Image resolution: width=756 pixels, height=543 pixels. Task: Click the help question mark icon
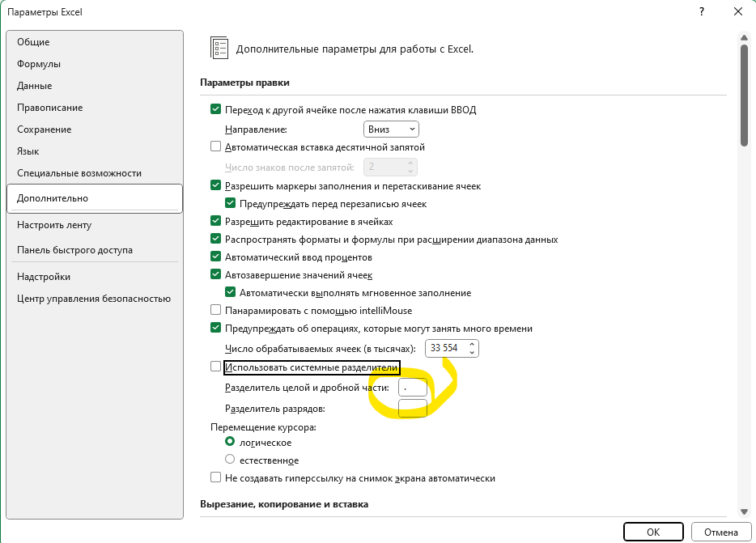[x=702, y=11]
